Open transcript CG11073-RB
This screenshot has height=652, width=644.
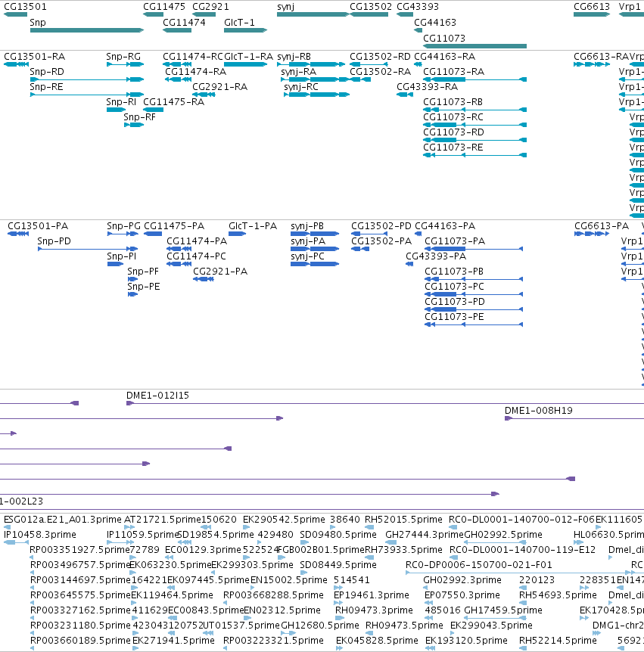(x=474, y=110)
